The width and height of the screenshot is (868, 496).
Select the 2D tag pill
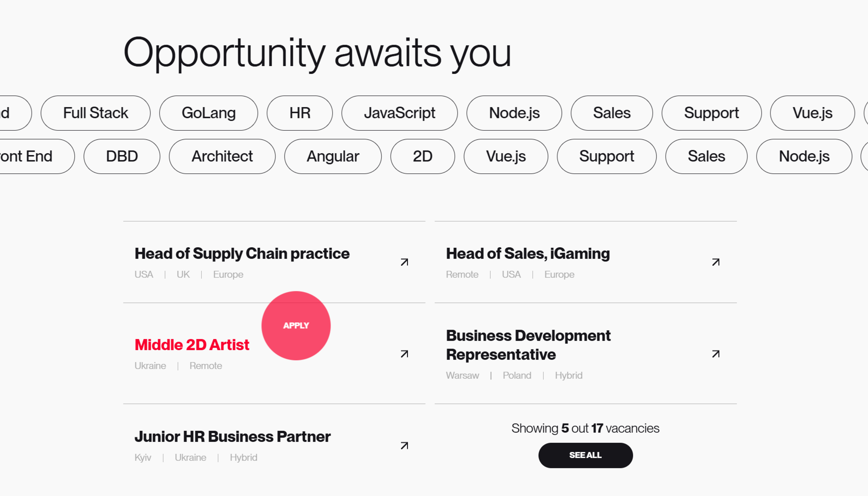[x=423, y=156]
